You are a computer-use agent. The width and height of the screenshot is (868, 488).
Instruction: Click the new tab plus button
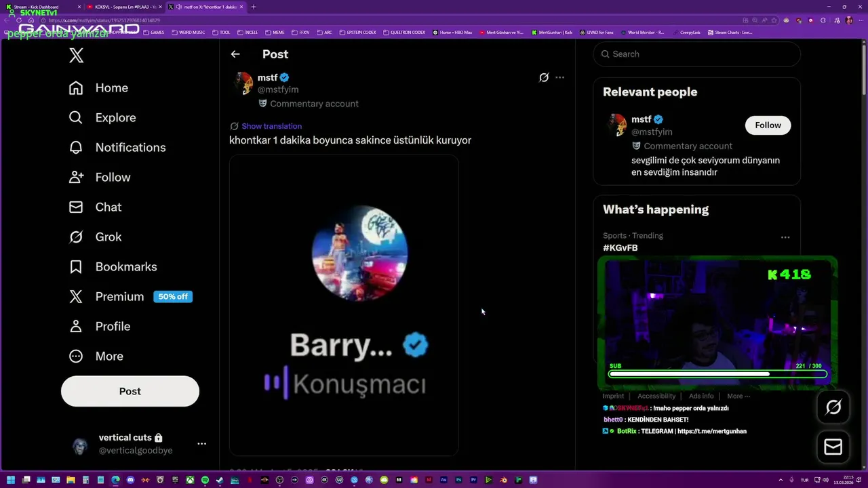pos(254,7)
